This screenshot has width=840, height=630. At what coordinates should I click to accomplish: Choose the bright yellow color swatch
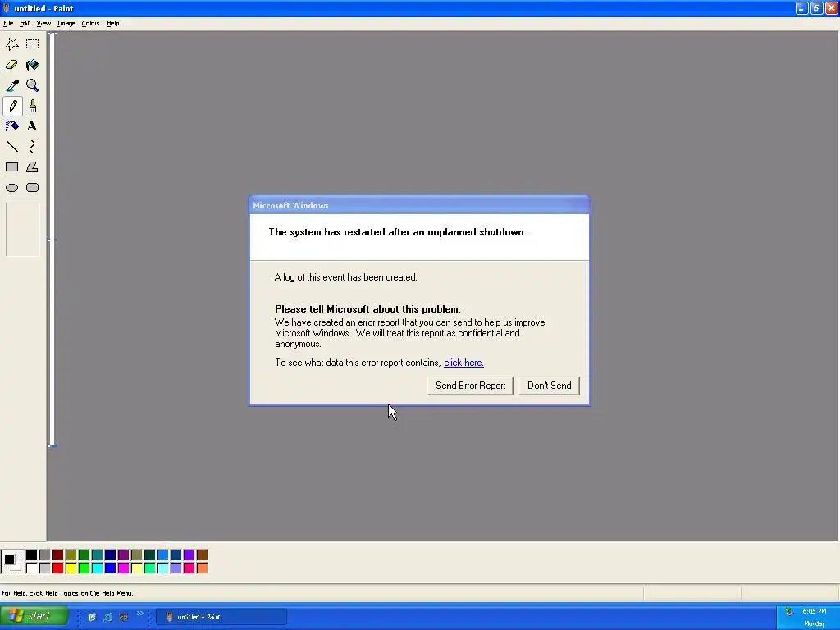pyautogui.click(x=71, y=568)
